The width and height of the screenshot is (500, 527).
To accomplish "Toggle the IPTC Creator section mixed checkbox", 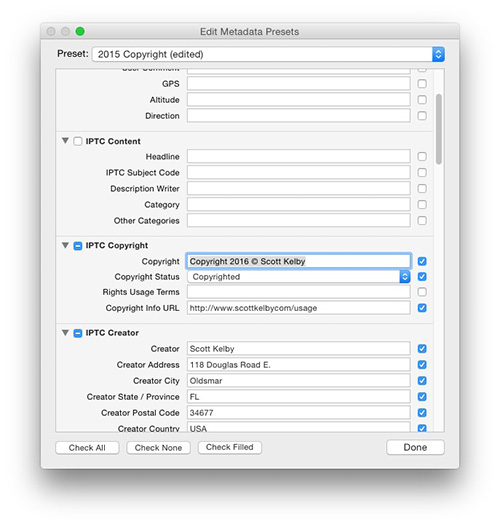I will click(x=78, y=333).
